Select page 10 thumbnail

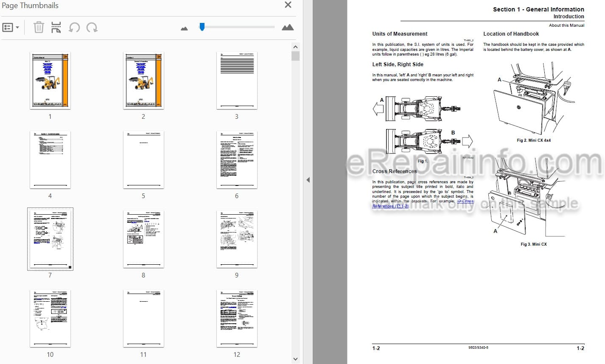(50, 318)
